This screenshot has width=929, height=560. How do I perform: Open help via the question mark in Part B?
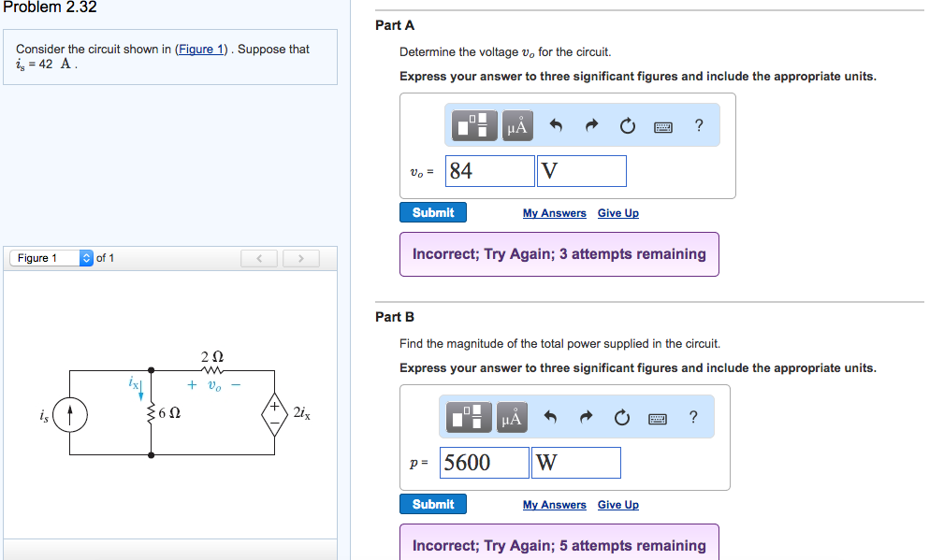click(692, 418)
